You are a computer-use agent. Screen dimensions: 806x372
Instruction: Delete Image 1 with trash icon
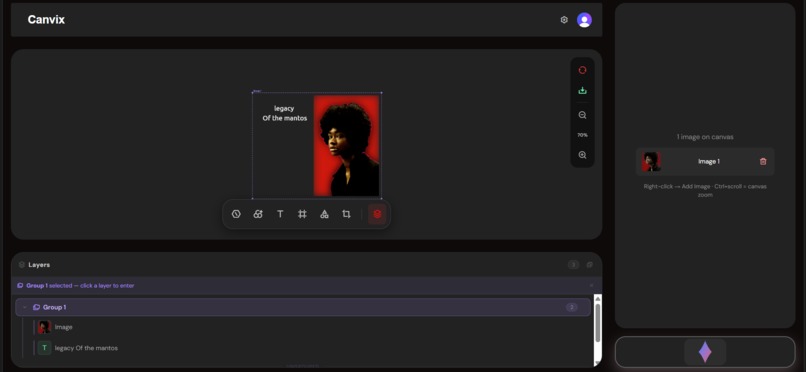[x=763, y=161]
